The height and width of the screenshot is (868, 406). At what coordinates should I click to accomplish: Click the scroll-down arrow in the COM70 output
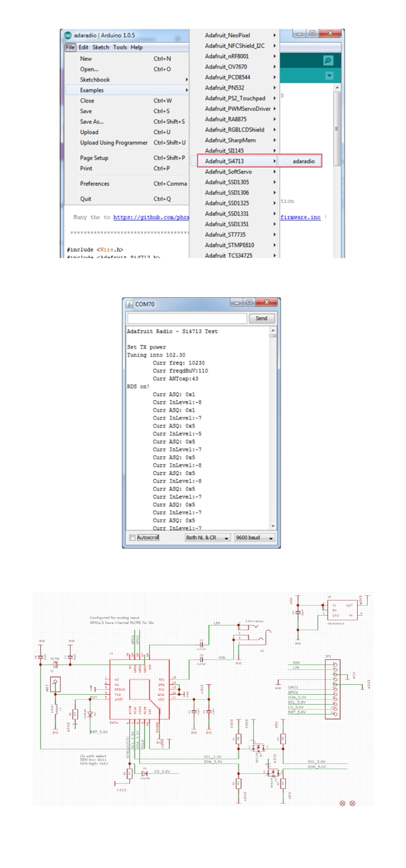(x=273, y=526)
